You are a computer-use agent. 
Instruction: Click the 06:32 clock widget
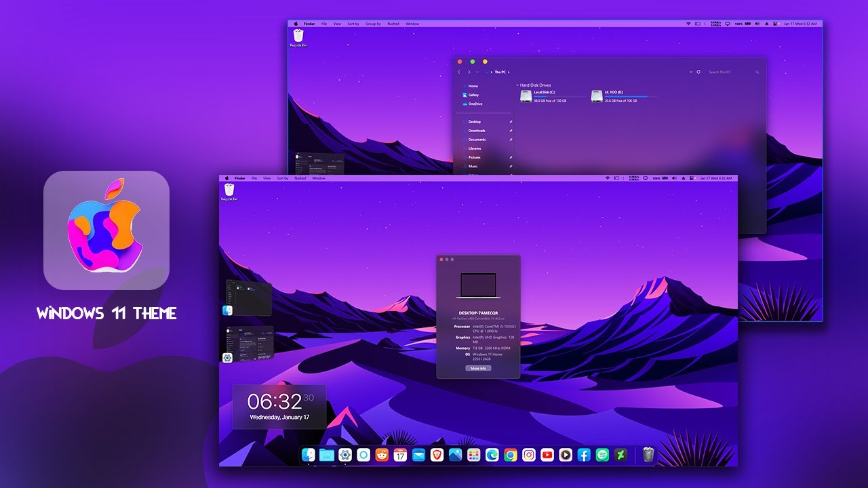point(279,407)
